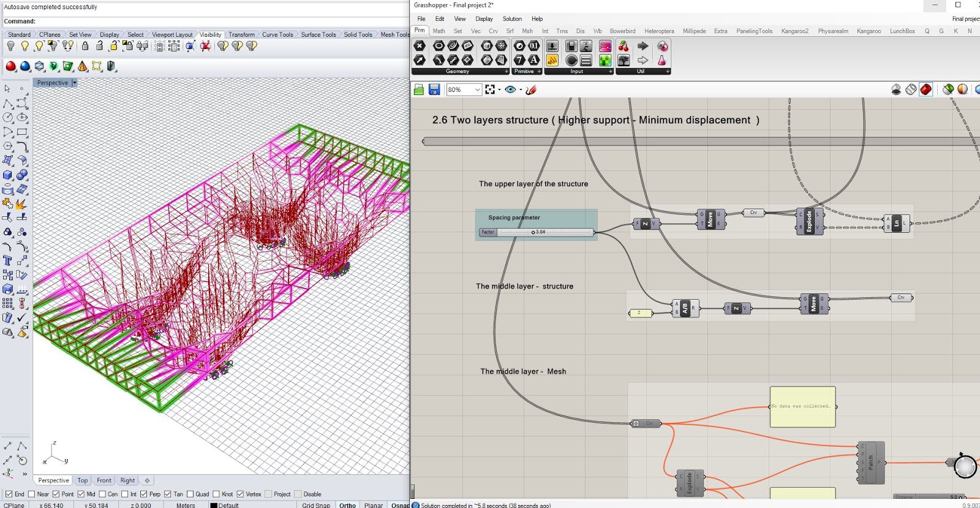
Task: Expand the Input group panel
Action: [x=611, y=71]
